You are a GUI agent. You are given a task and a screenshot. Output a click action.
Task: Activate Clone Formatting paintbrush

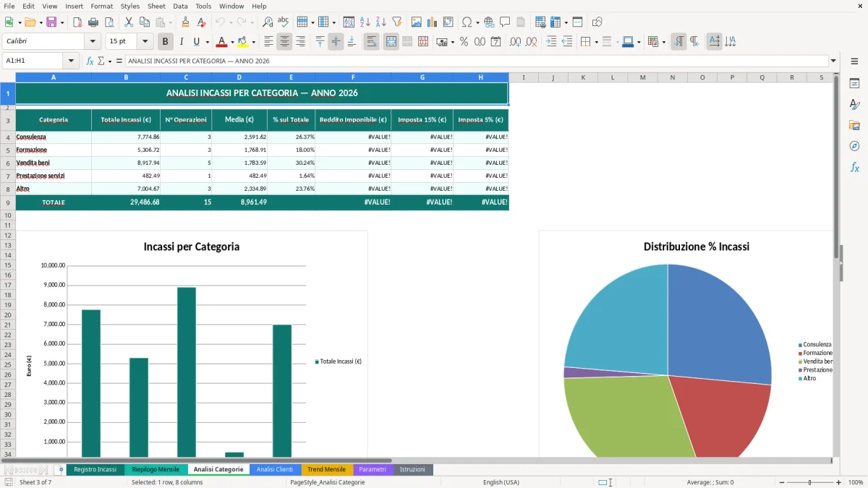(186, 22)
